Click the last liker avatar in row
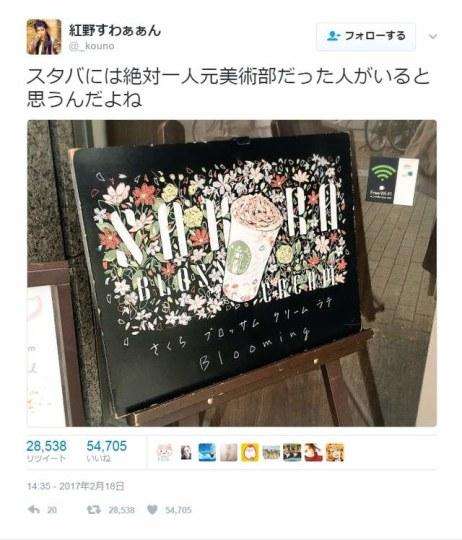 (335, 452)
